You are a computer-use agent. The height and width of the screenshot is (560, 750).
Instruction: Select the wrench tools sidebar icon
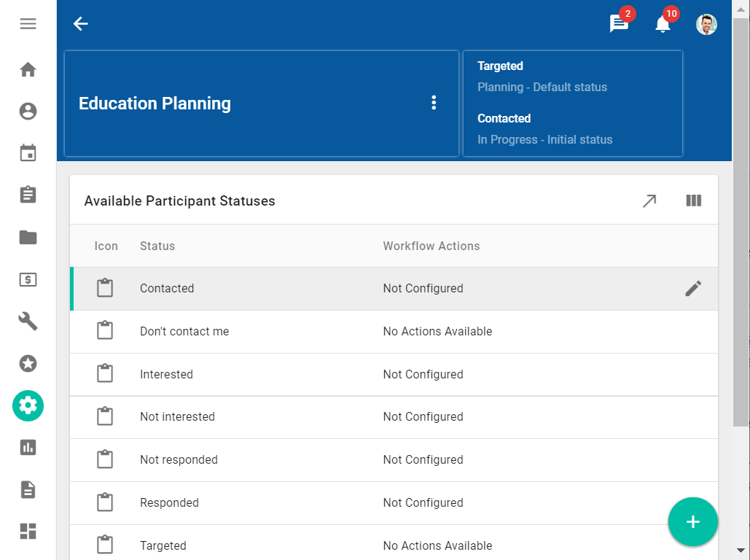coord(28,321)
